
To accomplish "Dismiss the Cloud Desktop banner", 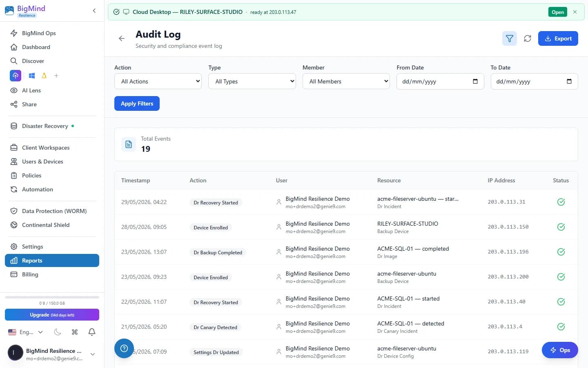I will point(575,12).
